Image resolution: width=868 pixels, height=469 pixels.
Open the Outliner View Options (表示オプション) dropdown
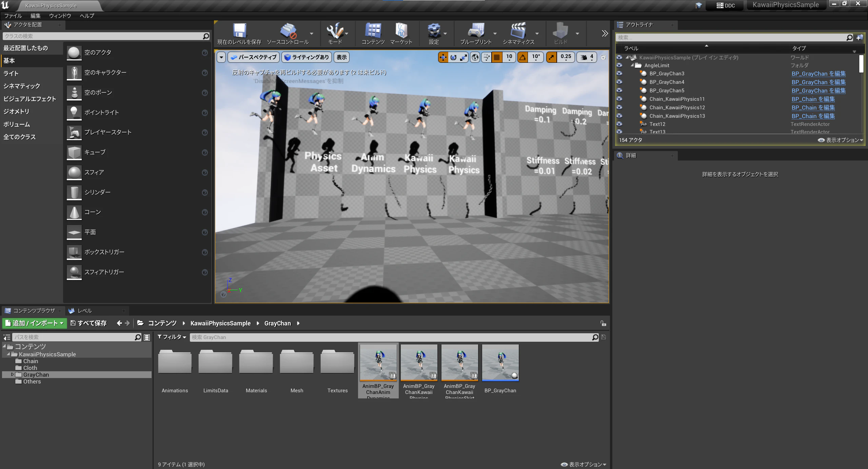(x=841, y=140)
